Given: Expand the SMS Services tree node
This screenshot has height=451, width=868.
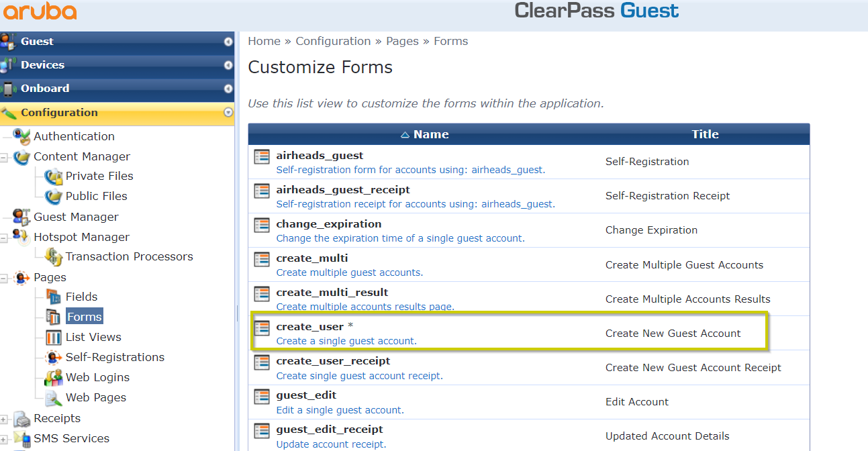Looking at the screenshot, I should 4,440.
